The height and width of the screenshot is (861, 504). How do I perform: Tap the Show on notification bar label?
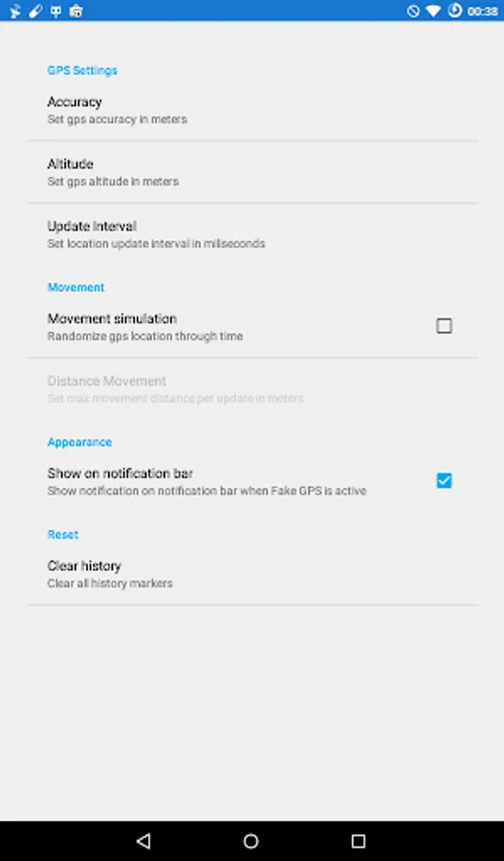tap(121, 474)
